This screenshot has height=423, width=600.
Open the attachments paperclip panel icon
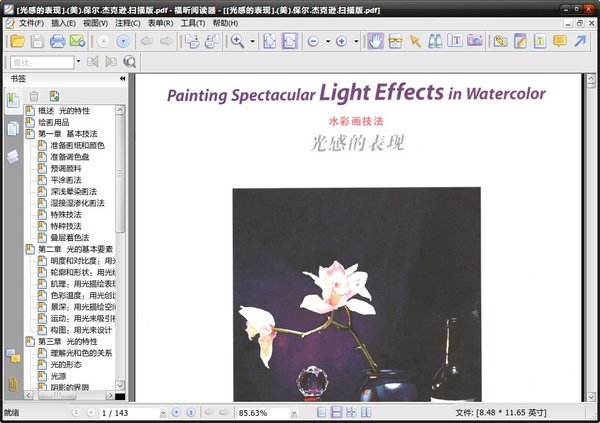pyautogui.click(x=13, y=383)
